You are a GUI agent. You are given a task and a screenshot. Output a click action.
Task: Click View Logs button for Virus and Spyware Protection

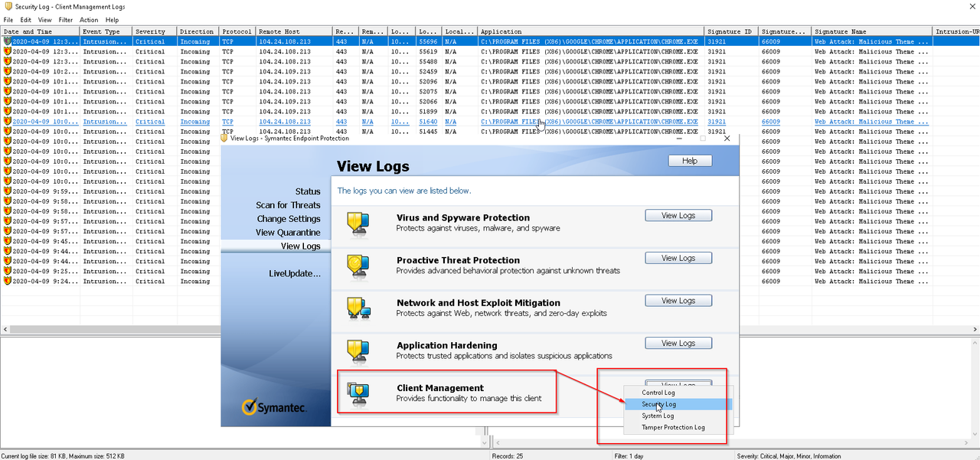pos(678,215)
